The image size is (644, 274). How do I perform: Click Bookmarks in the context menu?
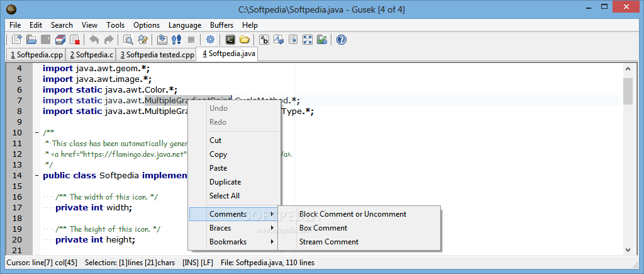(234, 242)
